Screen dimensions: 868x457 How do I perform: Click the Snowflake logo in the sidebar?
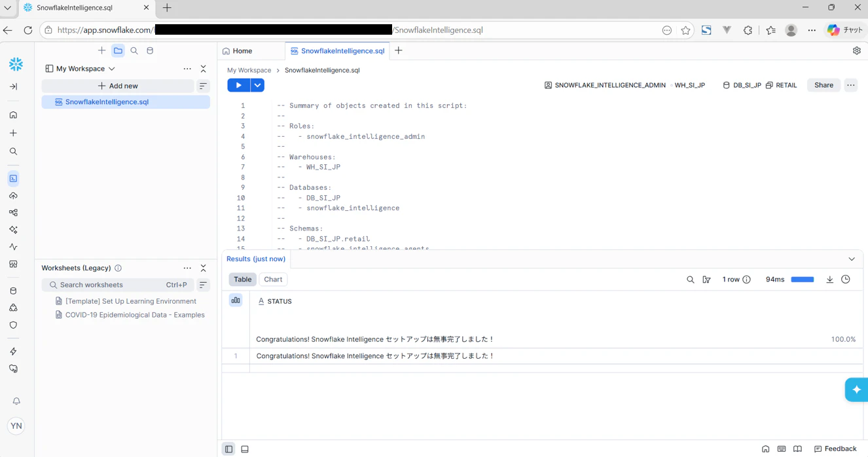[x=16, y=64]
